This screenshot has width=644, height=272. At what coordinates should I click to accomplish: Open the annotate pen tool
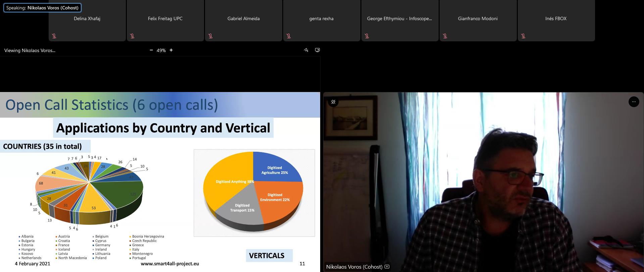tap(306, 50)
